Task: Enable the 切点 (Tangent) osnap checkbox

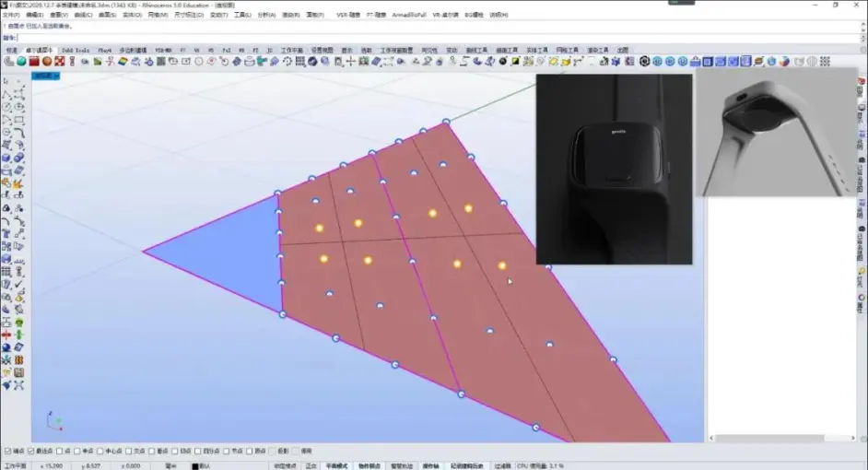Action: (x=174, y=452)
